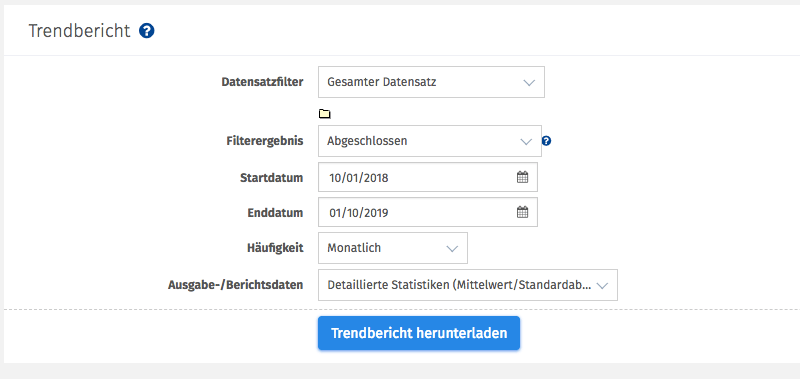This screenshot has width=800, height=379.
Task: Open the Gesamter Datensatz dropdown
Action: (x=431, y=82)
